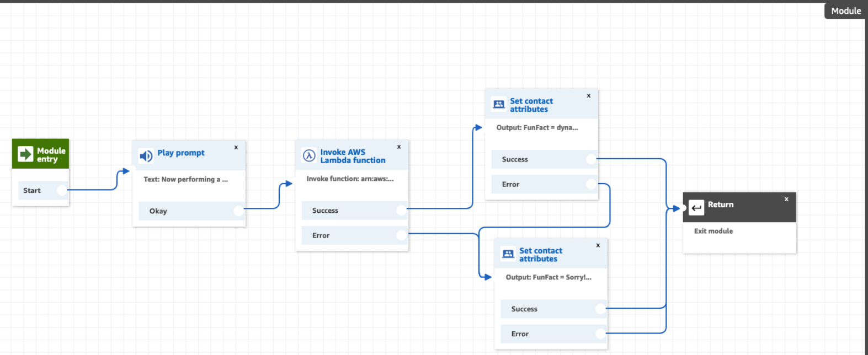Screen dimensions: 868x355
Task: Click the Play prompt speaker icon
Action: tap(146, 156)
